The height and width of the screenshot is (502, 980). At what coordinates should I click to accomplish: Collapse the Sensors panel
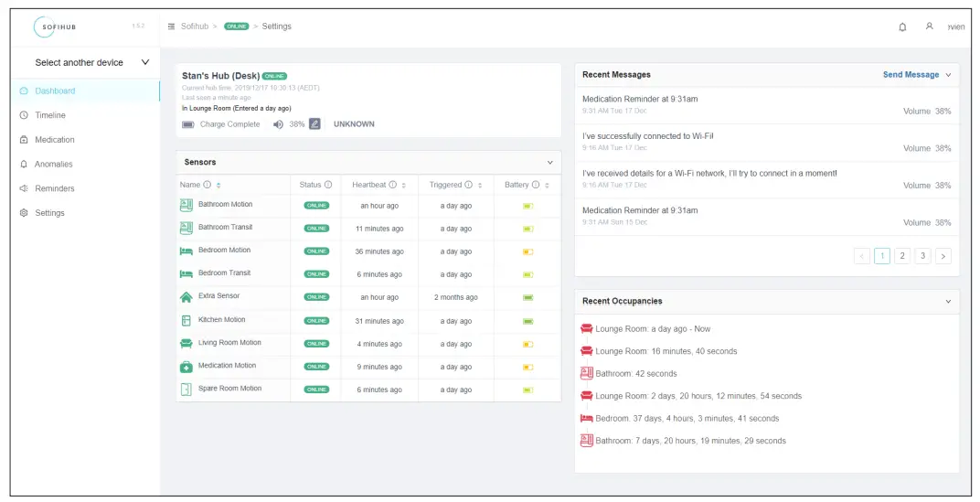(549, 163)
